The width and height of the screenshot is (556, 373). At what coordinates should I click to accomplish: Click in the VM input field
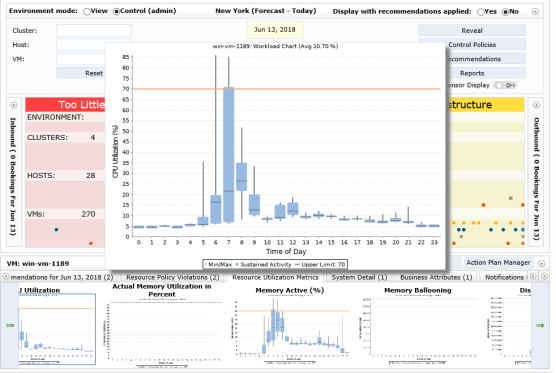click(81, 59)
